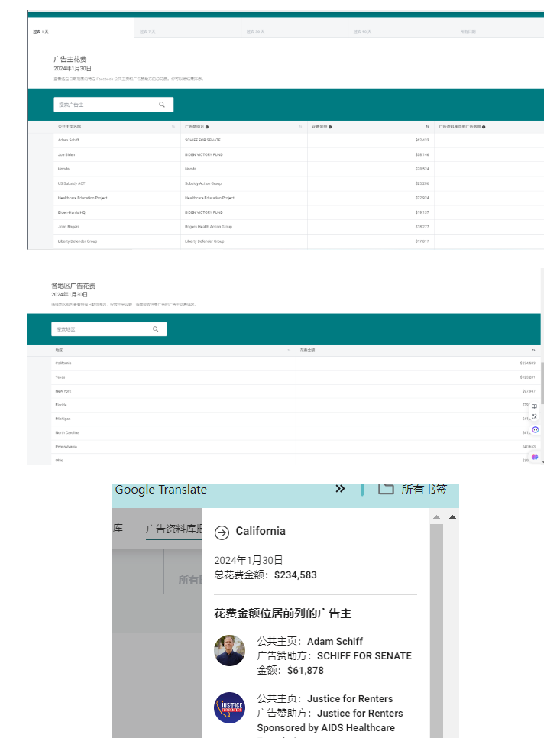This screenshot has height=738, width=560.
Task: Click into the 搜索地区 search field
Action: click(x=108, y=329)
